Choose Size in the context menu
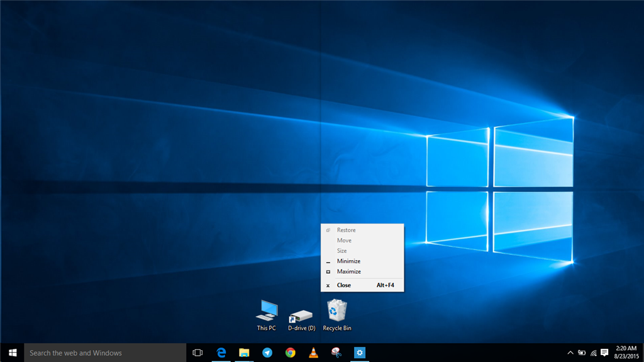The height and width of the screenshot is (362, 644). click(362, 251)
